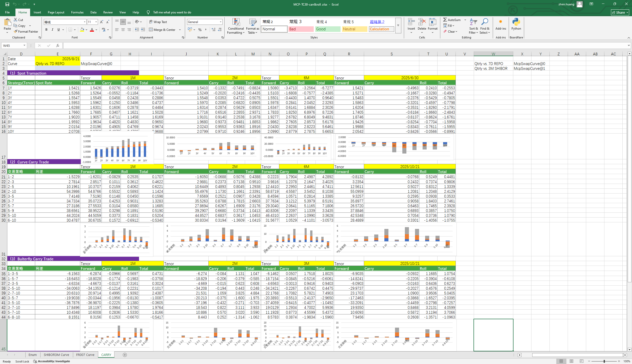Open the Formulas ribbon tab
The image size is (632, 364).
tap(77, 12)
